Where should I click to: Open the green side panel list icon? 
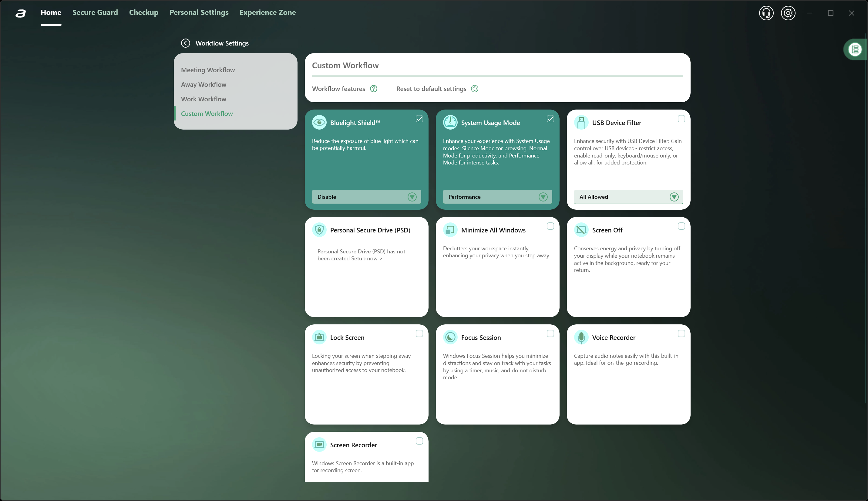pos(855,49)
